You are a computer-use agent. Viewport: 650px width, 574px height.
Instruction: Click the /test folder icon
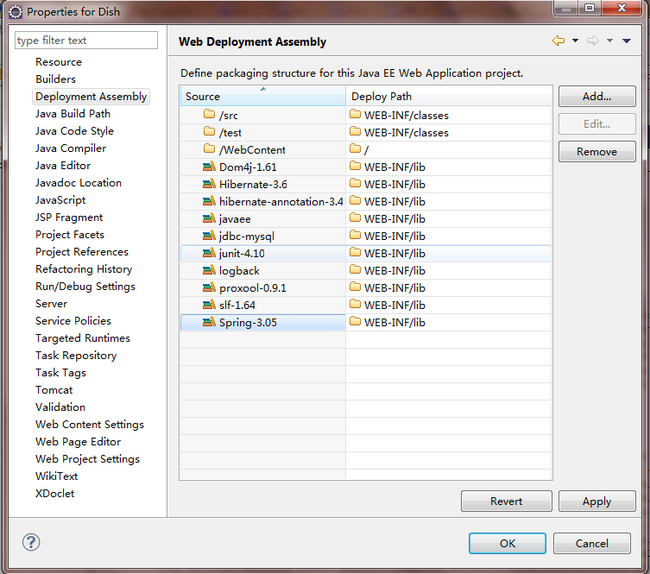pos(209,131)
